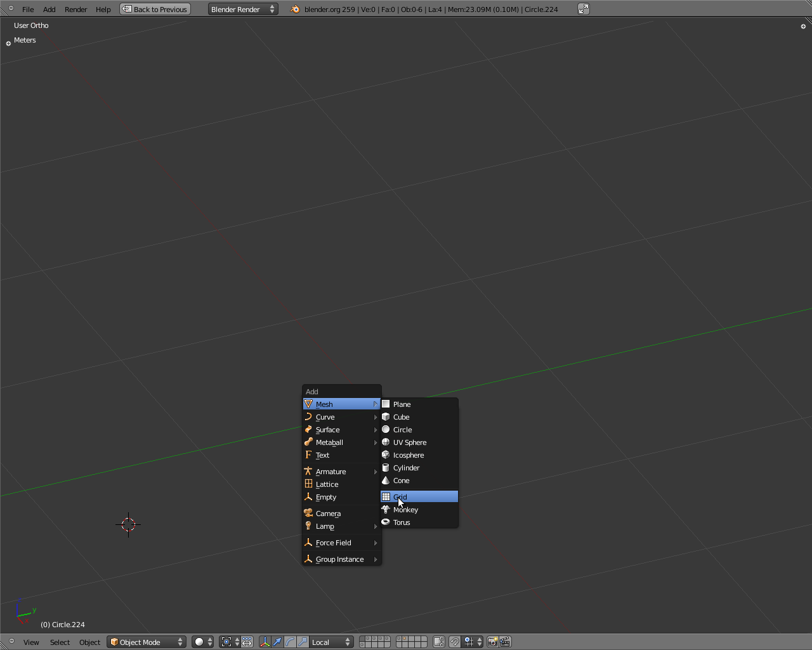Click the 3D cursor in the viewport

(x=129, y=524)
